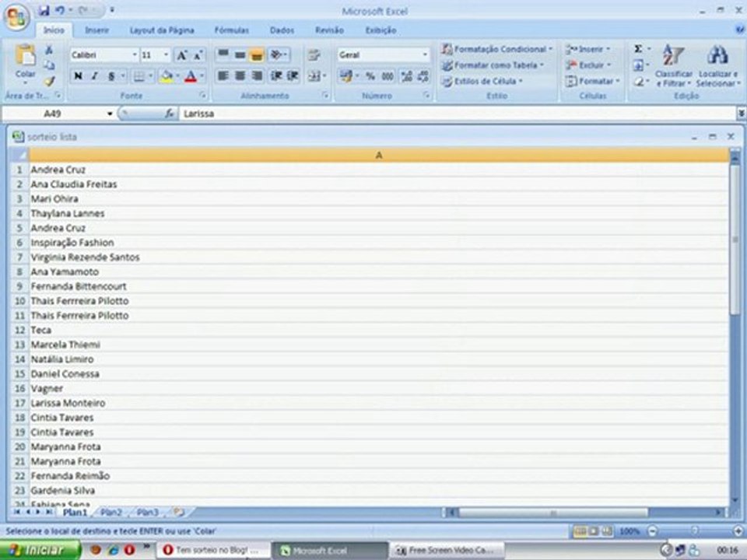
Task: Cut selection with the scissors icon
Action: [49, 50]
